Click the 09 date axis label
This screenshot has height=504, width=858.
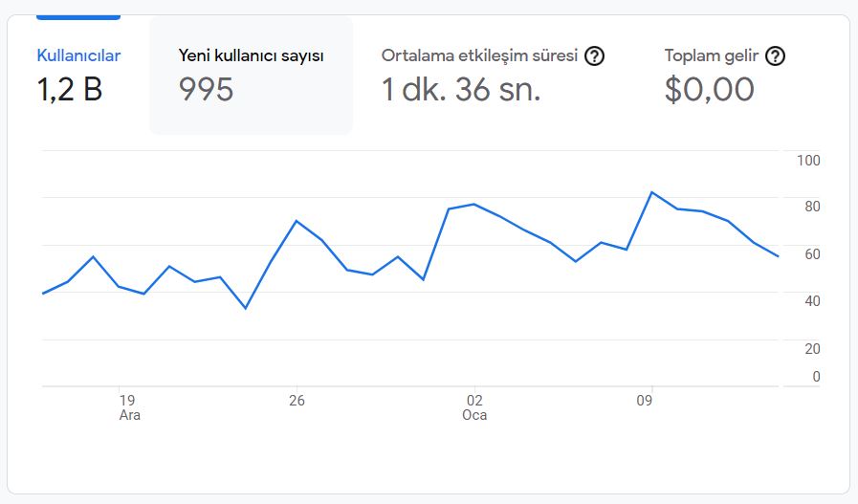pos(644,401)
